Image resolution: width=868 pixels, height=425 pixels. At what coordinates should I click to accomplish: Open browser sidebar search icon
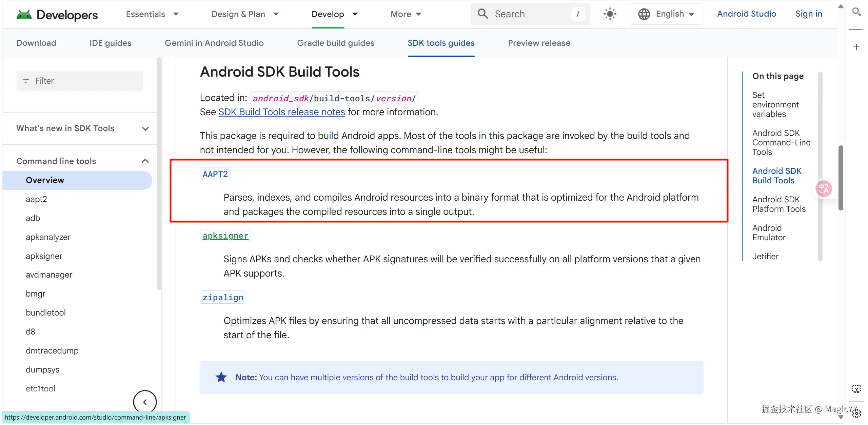click(x=856, y=12)
